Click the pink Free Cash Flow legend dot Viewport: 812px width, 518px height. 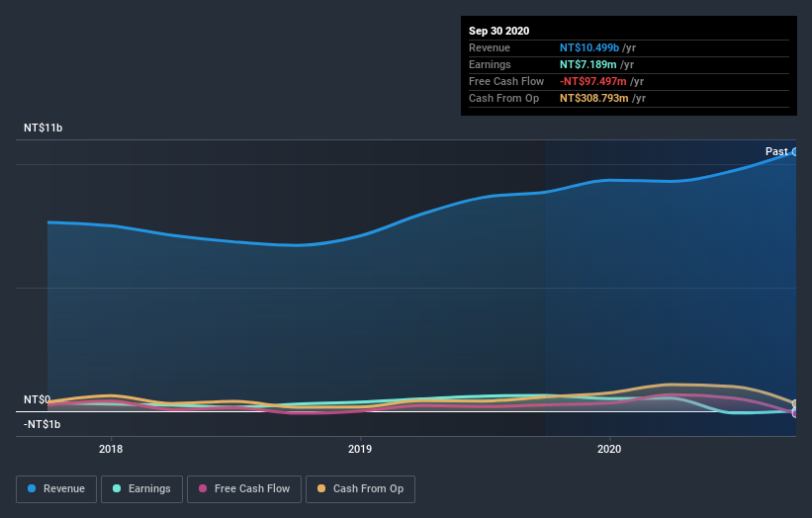pyautogui.click(x=203, y=488)
